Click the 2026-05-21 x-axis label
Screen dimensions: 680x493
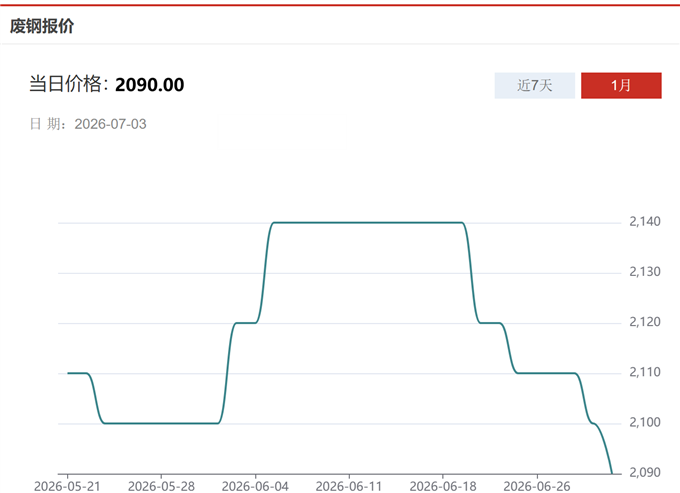67,486
